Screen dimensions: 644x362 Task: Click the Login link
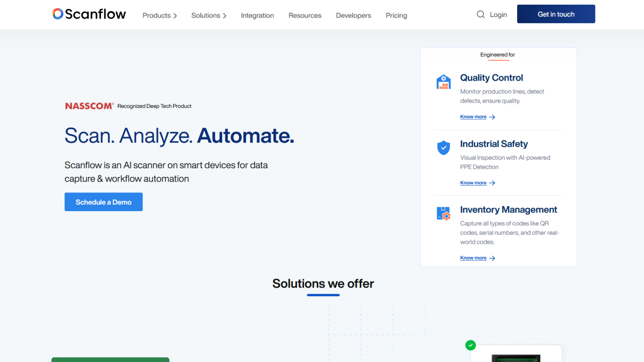click(498, 15)
